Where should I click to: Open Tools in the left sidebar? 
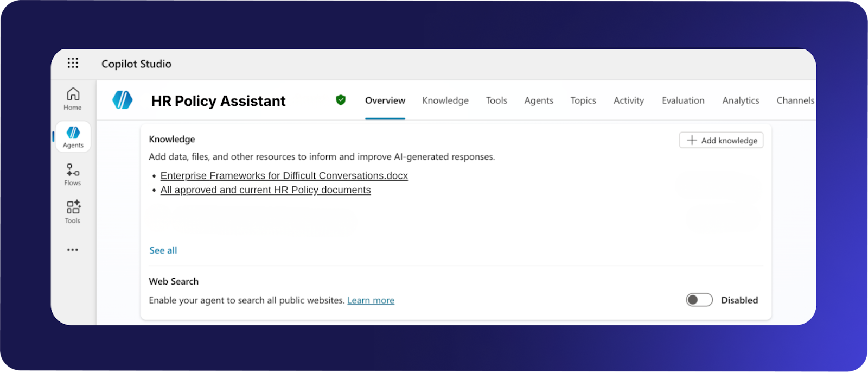73,212
